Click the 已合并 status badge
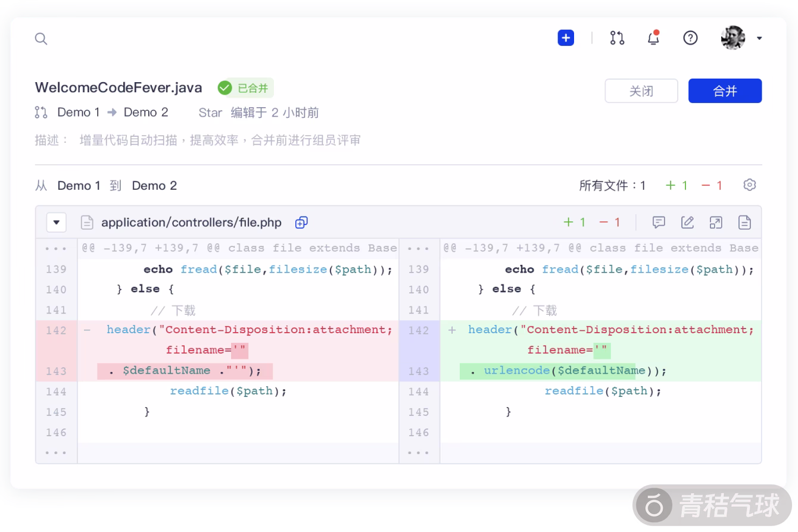 tap(245, 88)
